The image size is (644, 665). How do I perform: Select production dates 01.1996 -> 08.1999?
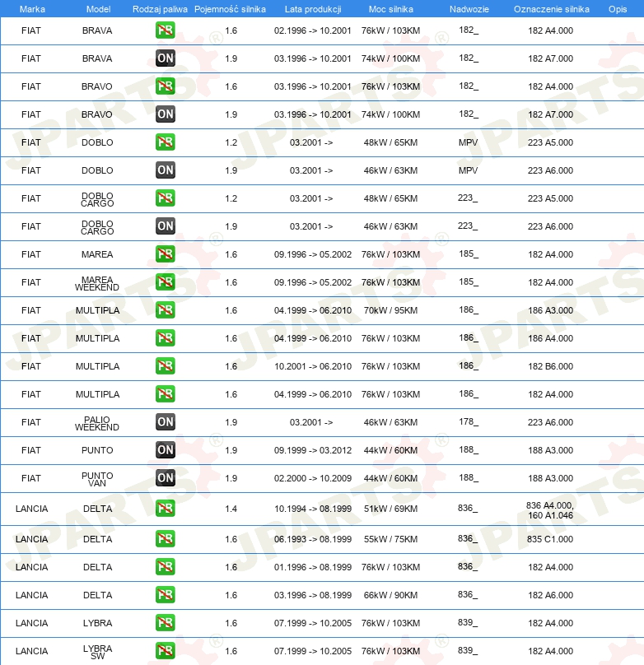click(313, 567)
